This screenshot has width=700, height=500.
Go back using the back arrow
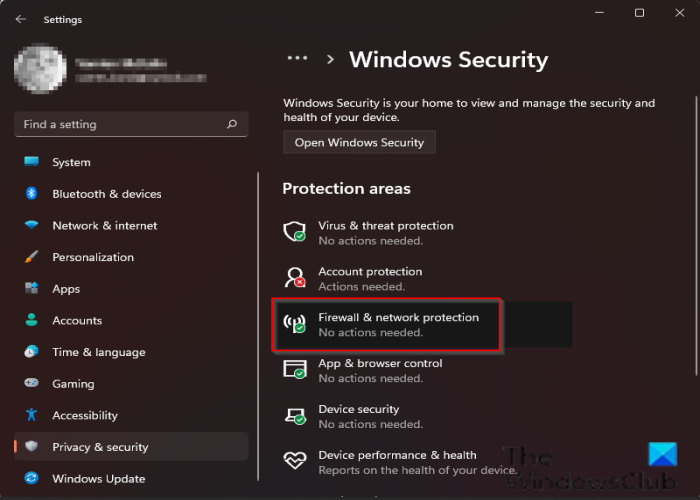(21, 19)
